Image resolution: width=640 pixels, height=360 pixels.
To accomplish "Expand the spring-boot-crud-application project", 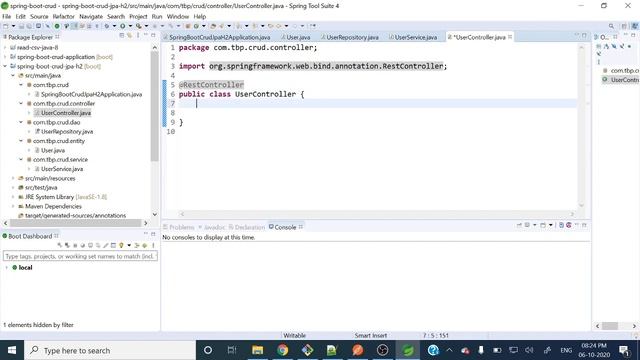I will coord(5,57).
